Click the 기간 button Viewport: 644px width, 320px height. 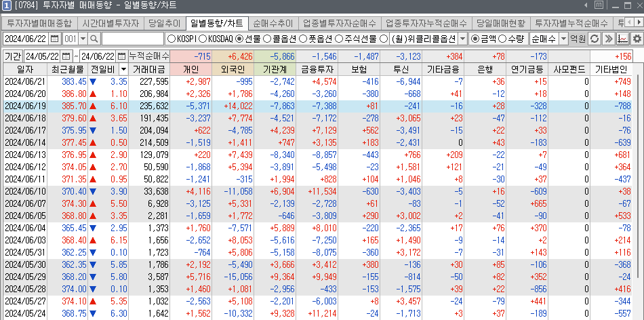click(x=13, y=56)
